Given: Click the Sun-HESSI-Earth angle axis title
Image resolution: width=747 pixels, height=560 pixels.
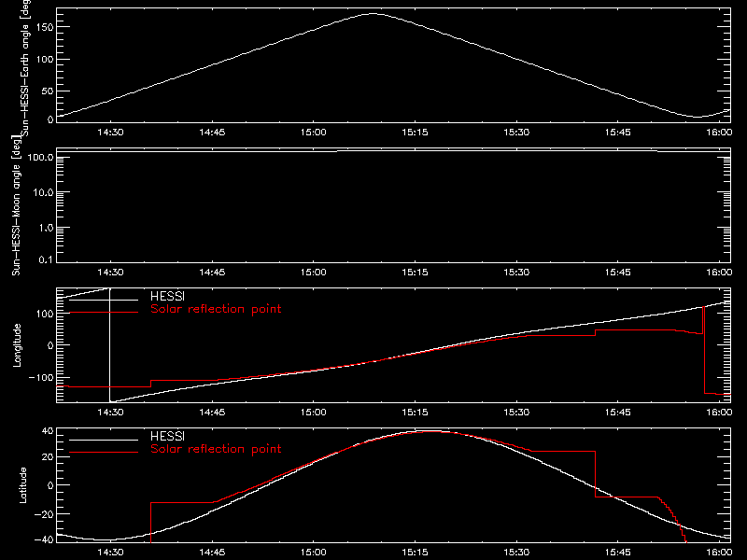Looking at the screenshot, I should [x=25, y=68].
